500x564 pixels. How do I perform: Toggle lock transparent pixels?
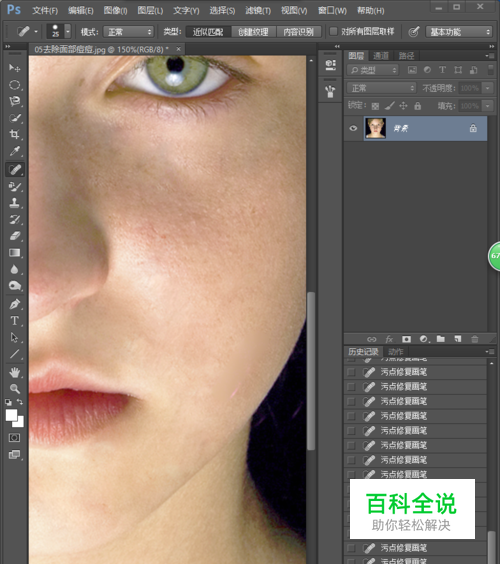(x=375, y=106)
